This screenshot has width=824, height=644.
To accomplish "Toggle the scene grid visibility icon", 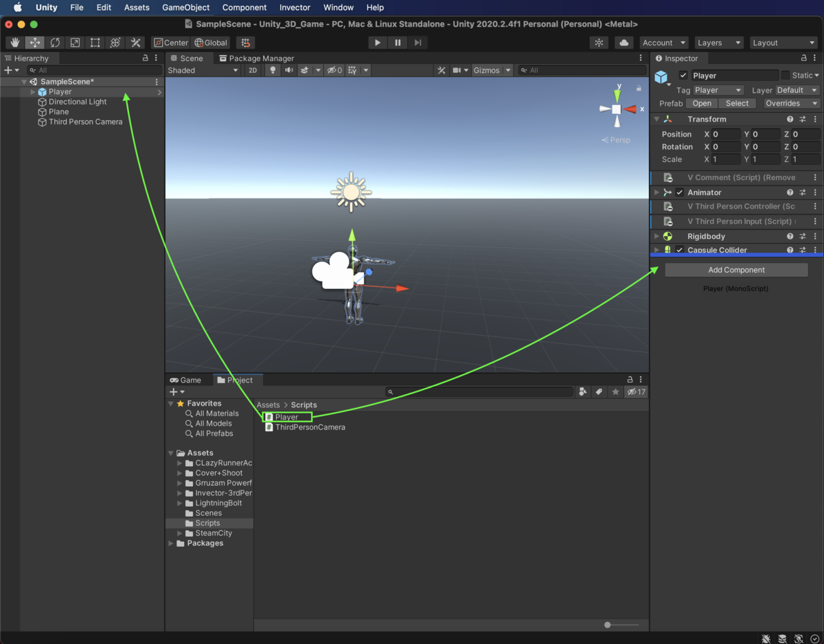I will click(352, 70).
